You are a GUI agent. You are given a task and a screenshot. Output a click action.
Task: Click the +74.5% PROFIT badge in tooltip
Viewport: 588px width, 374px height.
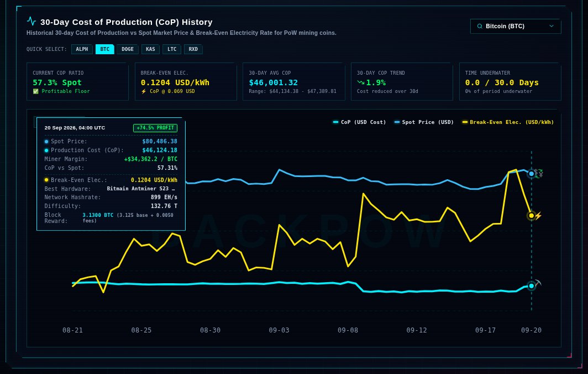(155, 128)
